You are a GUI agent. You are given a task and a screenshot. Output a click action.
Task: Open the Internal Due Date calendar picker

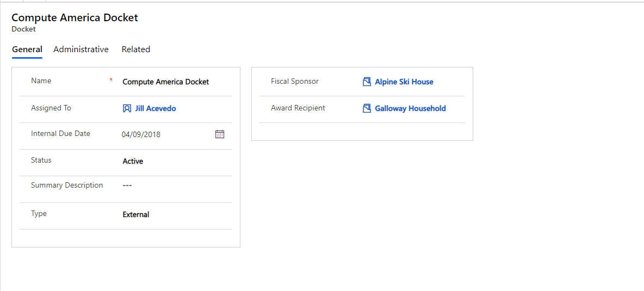(220, 134)
